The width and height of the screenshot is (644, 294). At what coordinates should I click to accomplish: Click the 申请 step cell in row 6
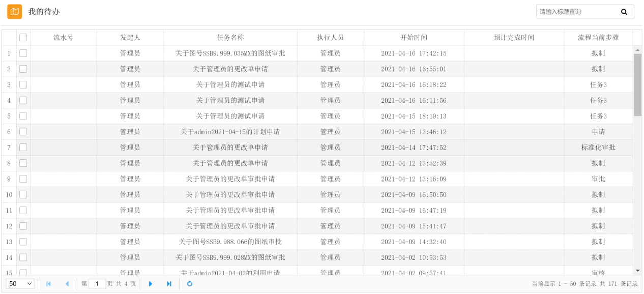[598, 132]
